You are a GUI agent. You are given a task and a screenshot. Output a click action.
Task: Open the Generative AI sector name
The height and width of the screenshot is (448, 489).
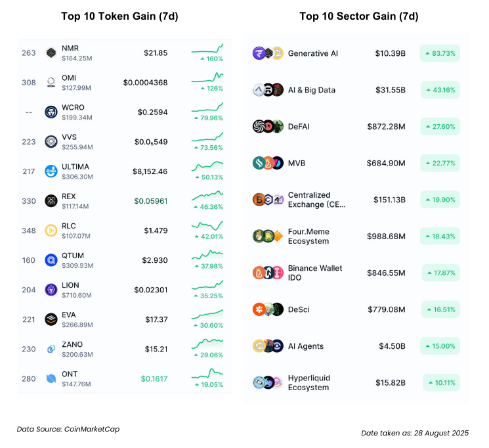point(313,53)
